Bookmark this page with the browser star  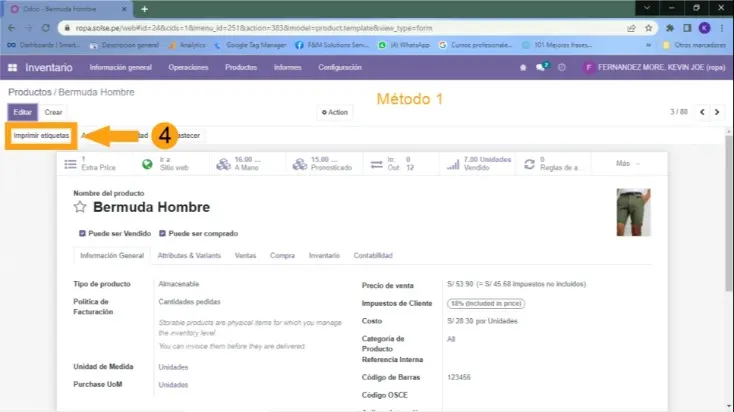(648, 28)
